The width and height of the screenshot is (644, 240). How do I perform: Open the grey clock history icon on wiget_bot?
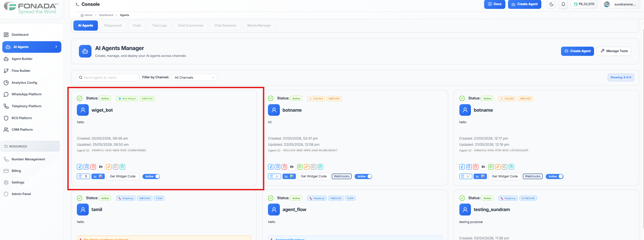click(x=116, y=167)
